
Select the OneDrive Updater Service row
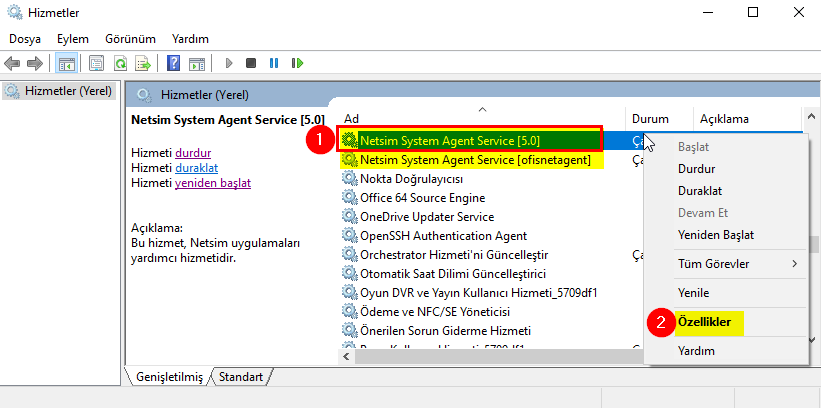pos(427,217)
